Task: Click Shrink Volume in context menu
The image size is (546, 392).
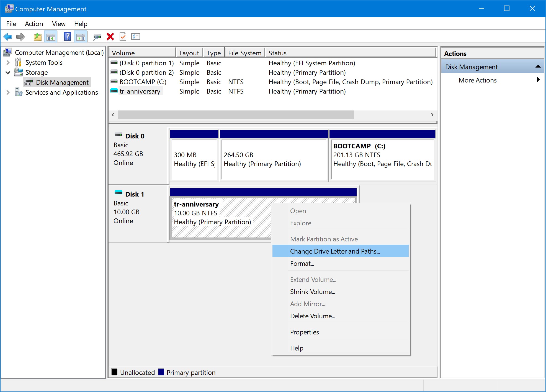Action: tap(312, 292)
